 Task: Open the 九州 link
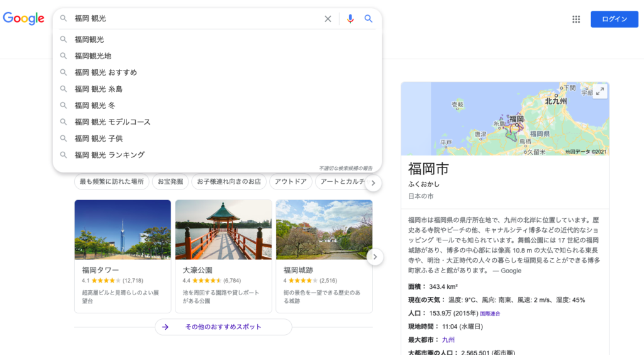pyautogui.click(x=448, y=340)
